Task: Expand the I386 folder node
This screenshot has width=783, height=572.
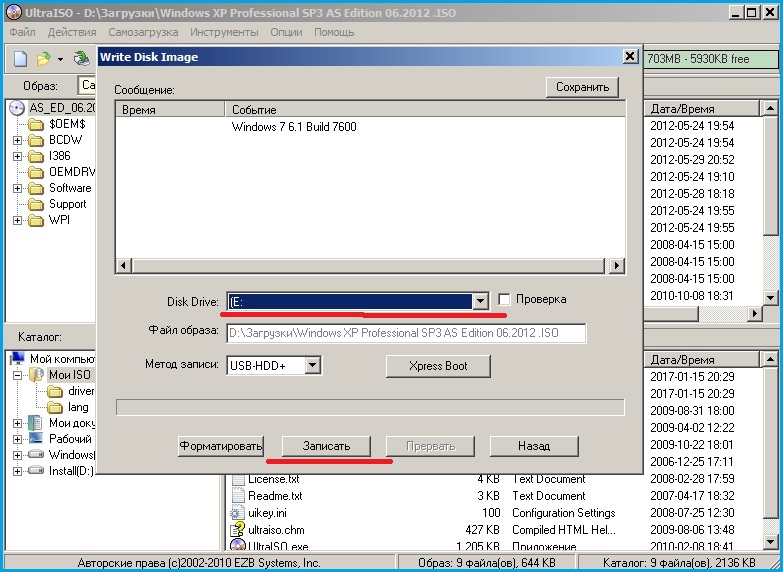Action: click(17, 156)
